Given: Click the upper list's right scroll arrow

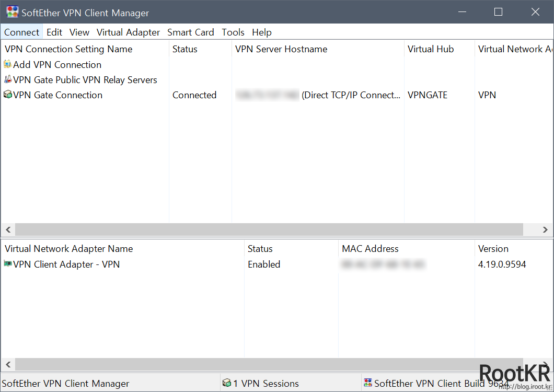Looking at the screenshot, I should coord(545,230).
